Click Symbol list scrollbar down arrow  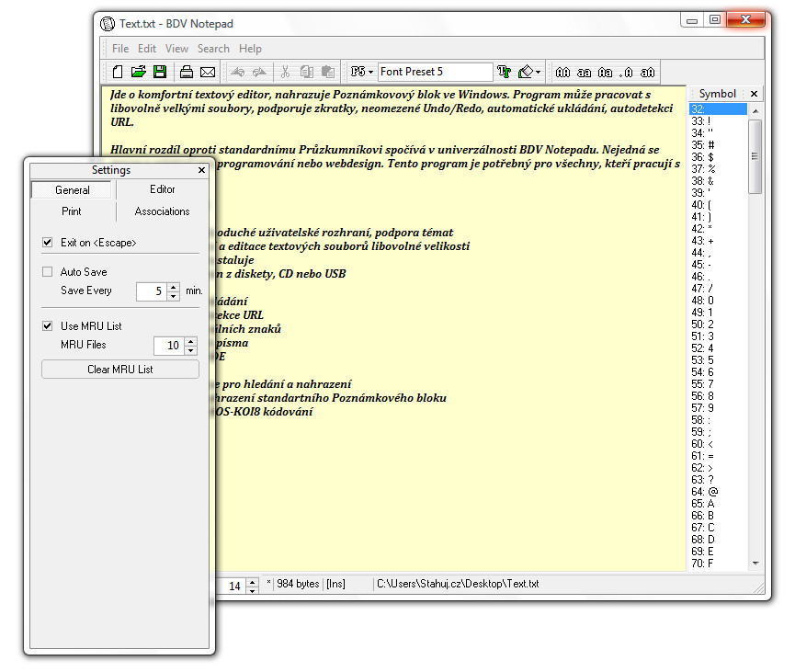point(755,563)
